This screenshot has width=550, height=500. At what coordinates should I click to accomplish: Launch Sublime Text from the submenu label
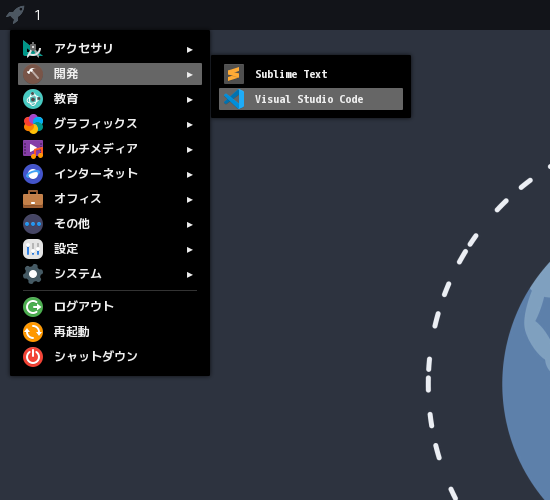pos(291,74)
